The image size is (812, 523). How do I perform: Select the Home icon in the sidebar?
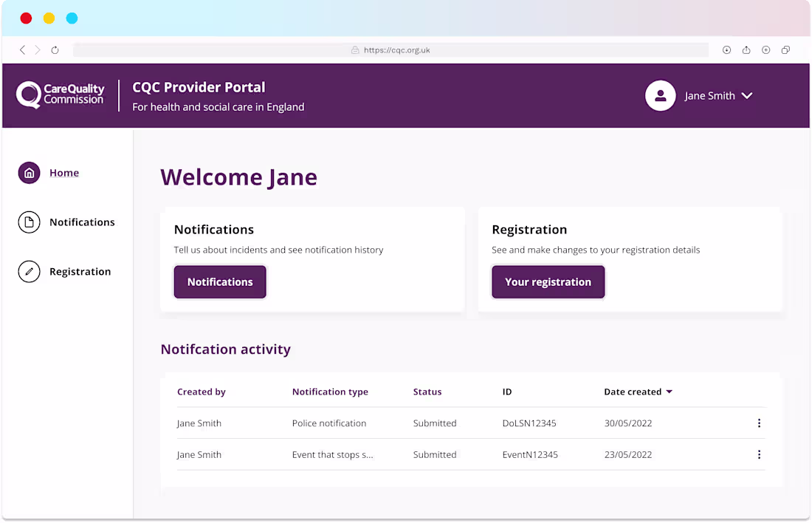pyautogui.click(x=29, y=172)
